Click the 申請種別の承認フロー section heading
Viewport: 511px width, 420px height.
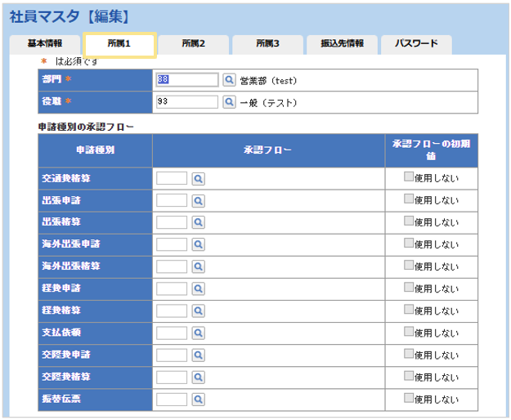[x=86, y=127]
